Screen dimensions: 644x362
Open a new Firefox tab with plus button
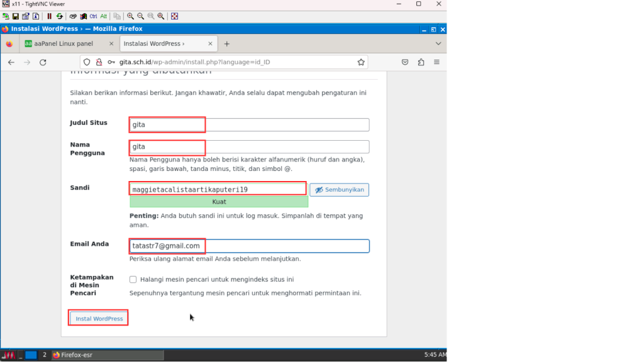(227, 44)
